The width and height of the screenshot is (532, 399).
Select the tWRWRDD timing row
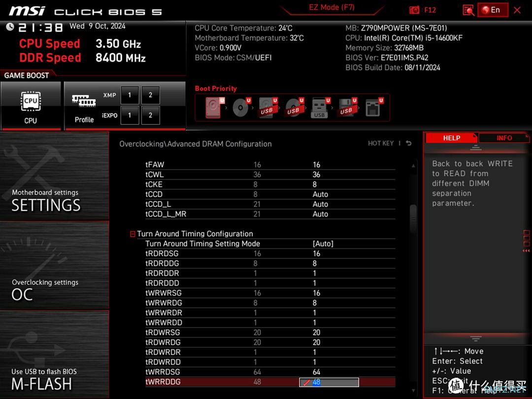pos(270,322)
